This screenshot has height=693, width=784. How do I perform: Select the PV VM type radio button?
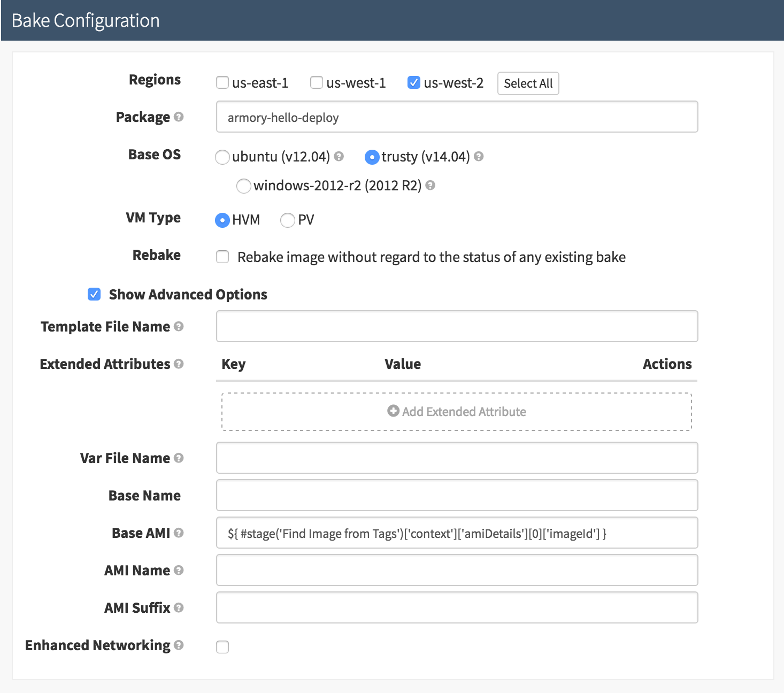288,220
